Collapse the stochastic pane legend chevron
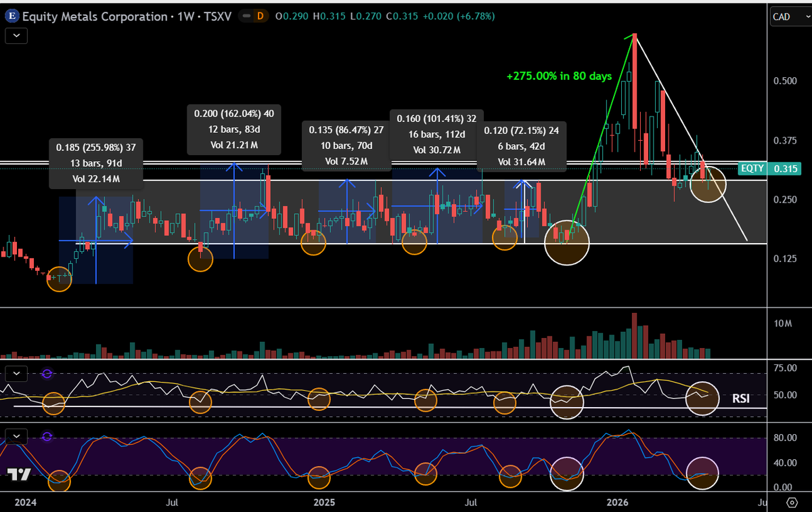Image resolution: width=812 pixels, height=512 pixels. click(x=16, y=435)
